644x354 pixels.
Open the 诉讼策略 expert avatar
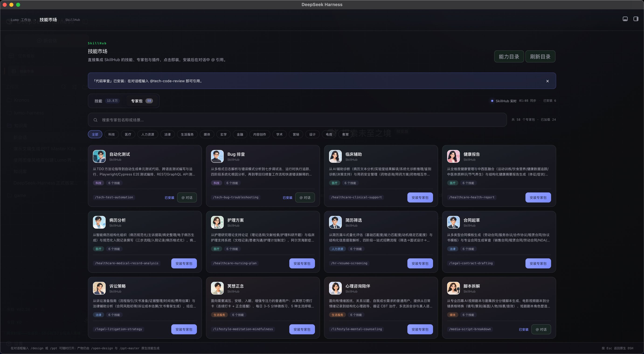coord(99,288)
